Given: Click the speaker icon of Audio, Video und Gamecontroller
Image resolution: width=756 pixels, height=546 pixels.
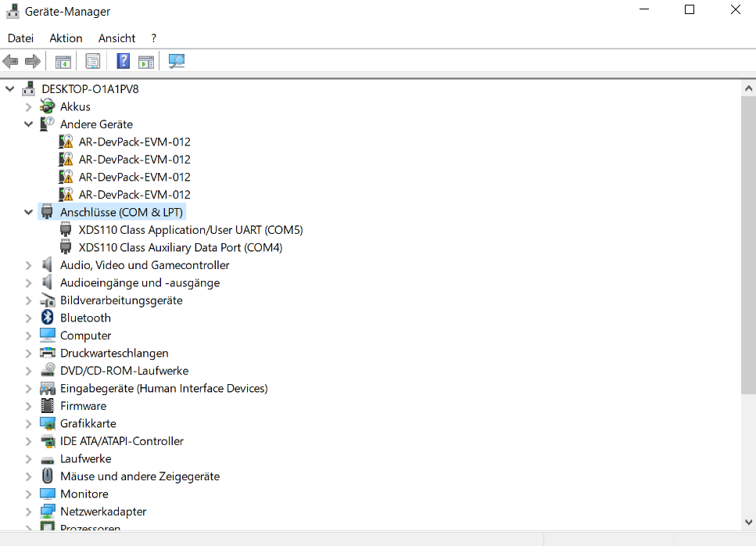Looking at the screenshot, I should [47, 264].
